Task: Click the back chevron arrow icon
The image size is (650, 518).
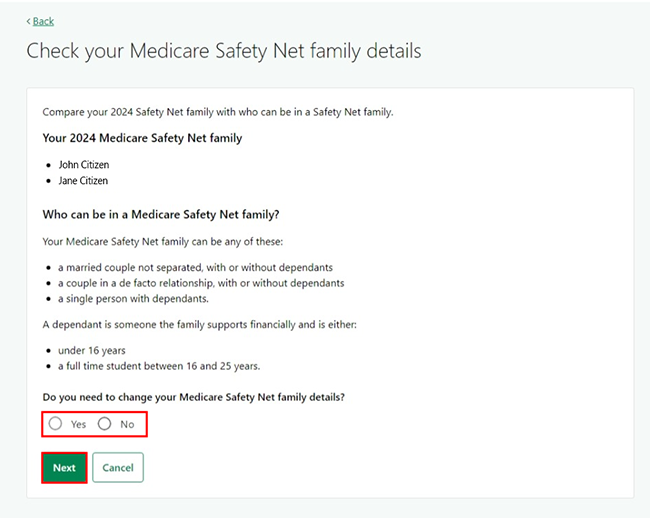Action: click(29, 21)
